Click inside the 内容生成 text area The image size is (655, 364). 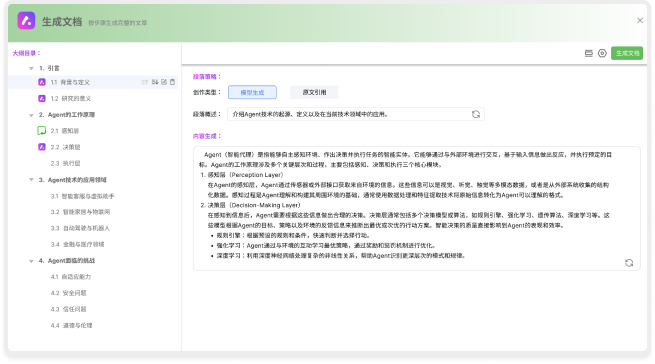pyautogui.click(x=416, y=209)
